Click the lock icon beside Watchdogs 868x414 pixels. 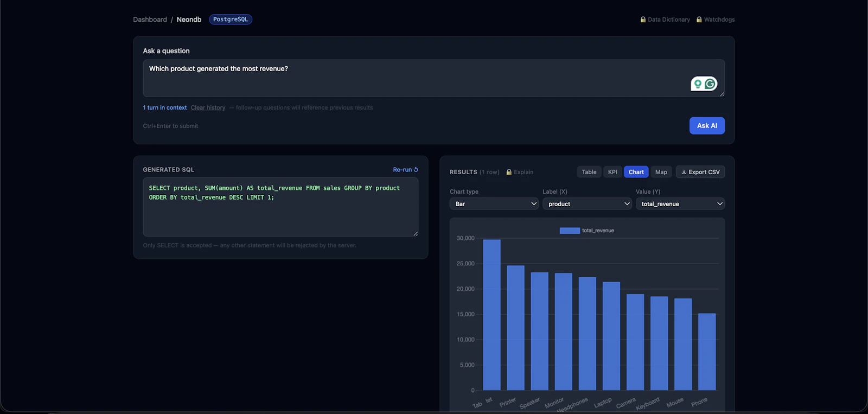point(699,20)
